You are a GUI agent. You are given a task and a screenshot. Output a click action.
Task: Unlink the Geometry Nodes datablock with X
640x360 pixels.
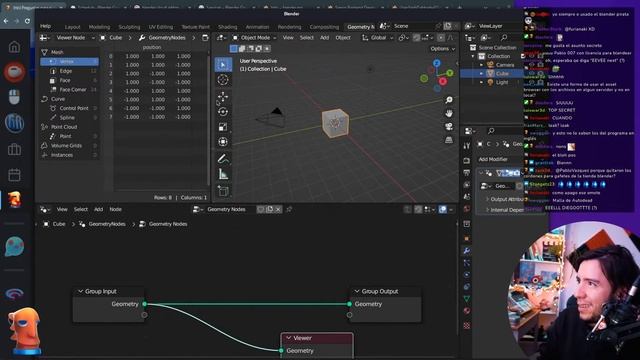[x=278, y=209]
